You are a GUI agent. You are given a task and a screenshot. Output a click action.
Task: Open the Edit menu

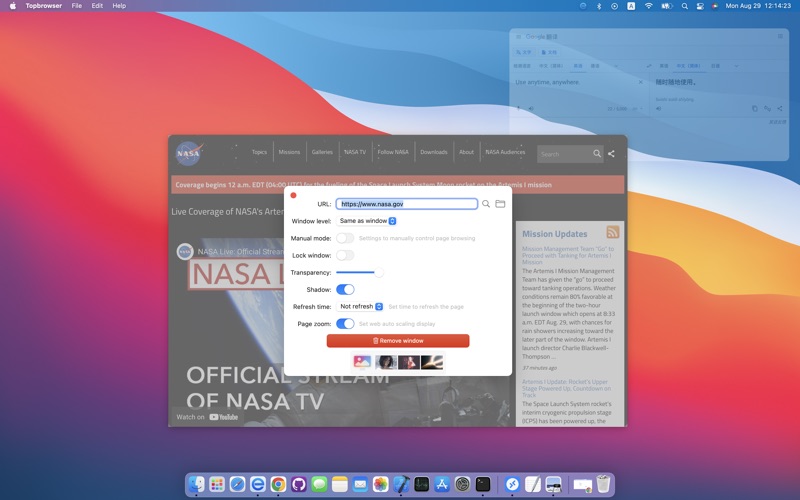[97, 6]
